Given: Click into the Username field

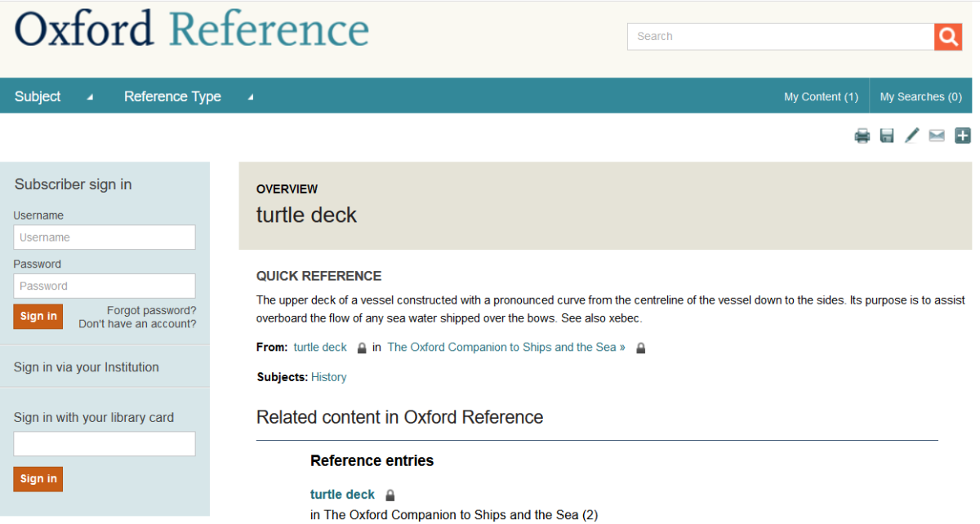Looking at the screenshot, I should (x=105, y=238).
